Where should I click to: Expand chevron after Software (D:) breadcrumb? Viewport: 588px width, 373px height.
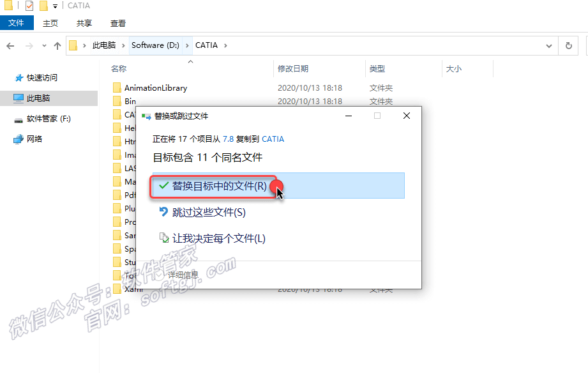click(x=187, y=45)
